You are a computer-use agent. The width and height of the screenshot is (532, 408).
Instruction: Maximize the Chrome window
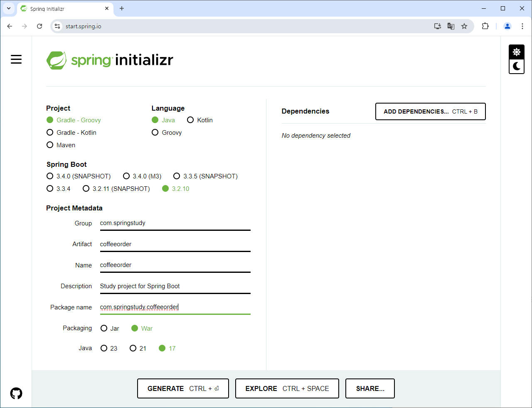click(503, 8)
